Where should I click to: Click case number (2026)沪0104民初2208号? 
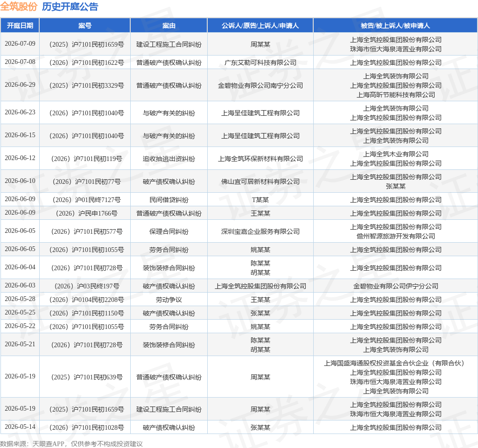(x=86, y=300)
